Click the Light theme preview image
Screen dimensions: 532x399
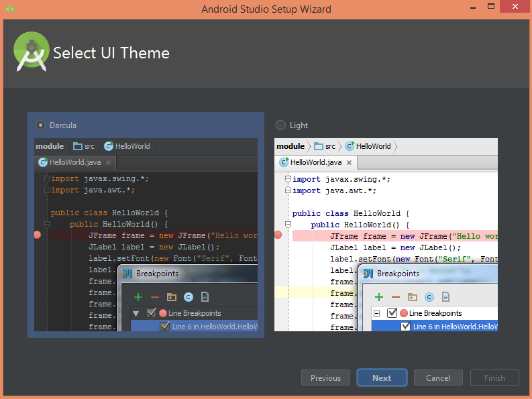pyautogui.click(x=386, y=235)
